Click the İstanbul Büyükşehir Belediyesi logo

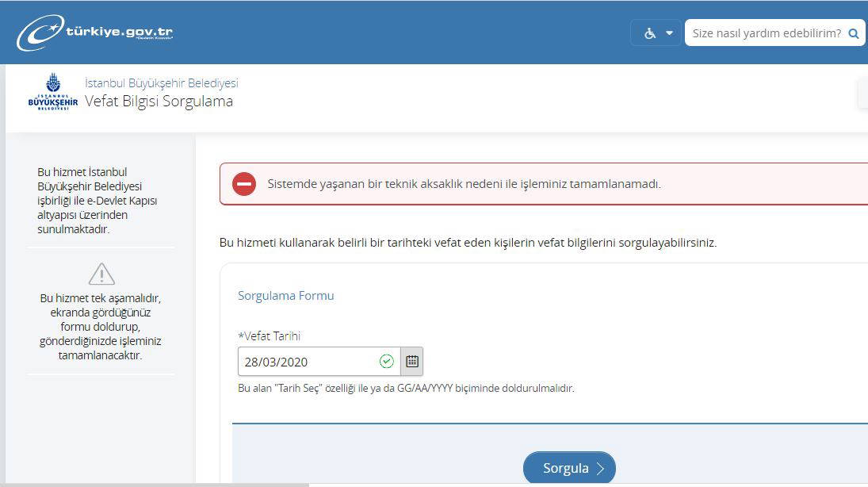point(53,92)
